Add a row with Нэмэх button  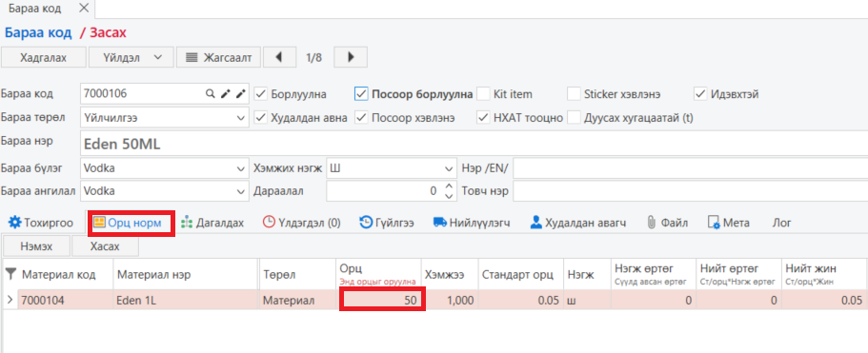coord(36,246)
